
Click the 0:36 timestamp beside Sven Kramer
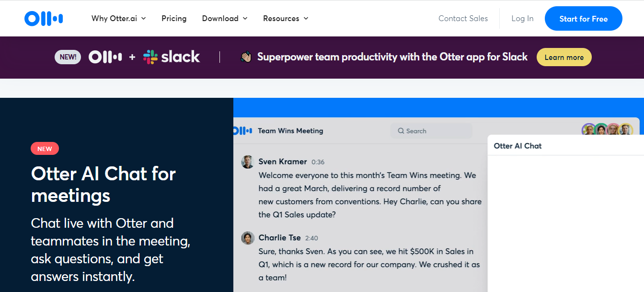[318, 162]
